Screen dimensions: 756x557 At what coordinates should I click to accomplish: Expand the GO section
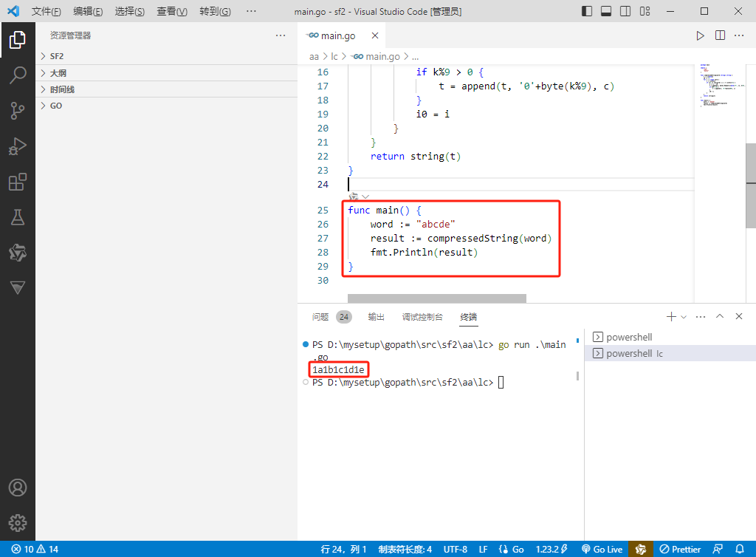coord(167,106)
